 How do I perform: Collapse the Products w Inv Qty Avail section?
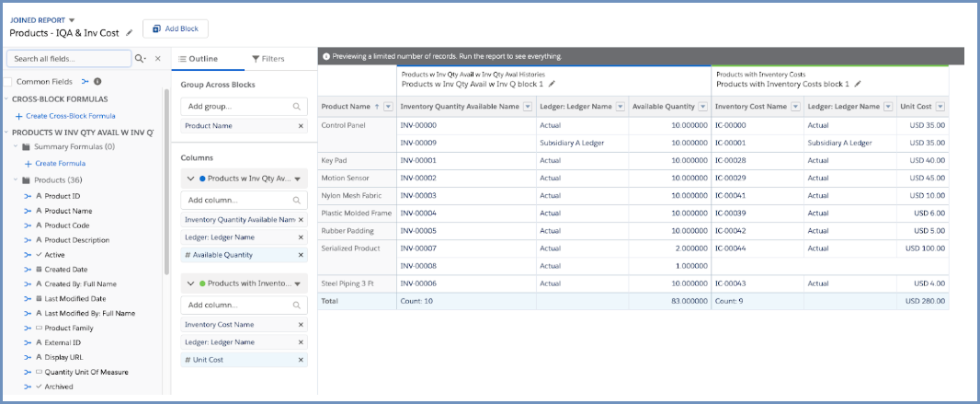[6, 133]
